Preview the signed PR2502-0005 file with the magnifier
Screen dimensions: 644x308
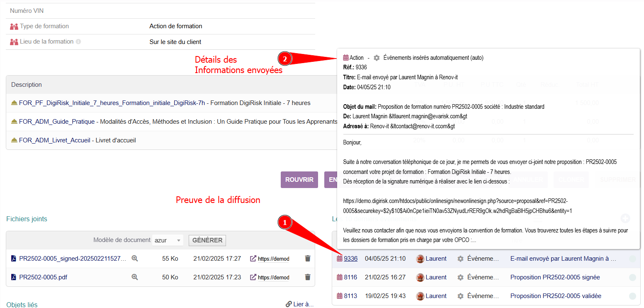(135, 258)
